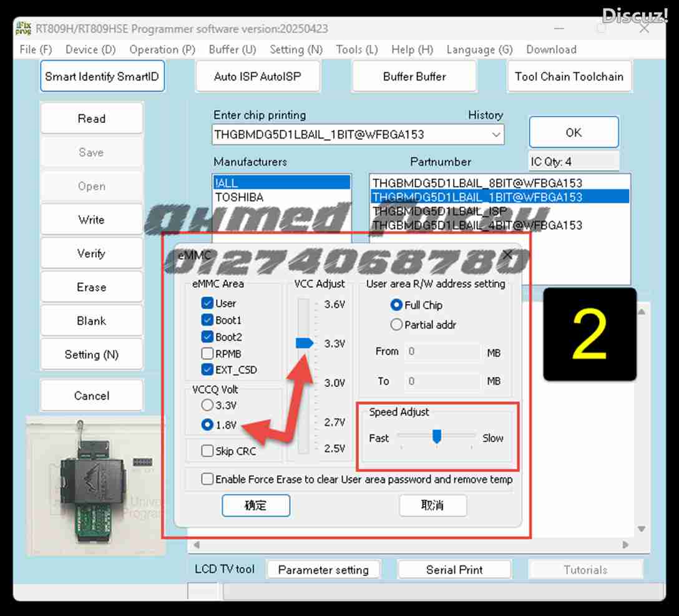Close the eMMC settings dialog

click(x=507, y=255)
